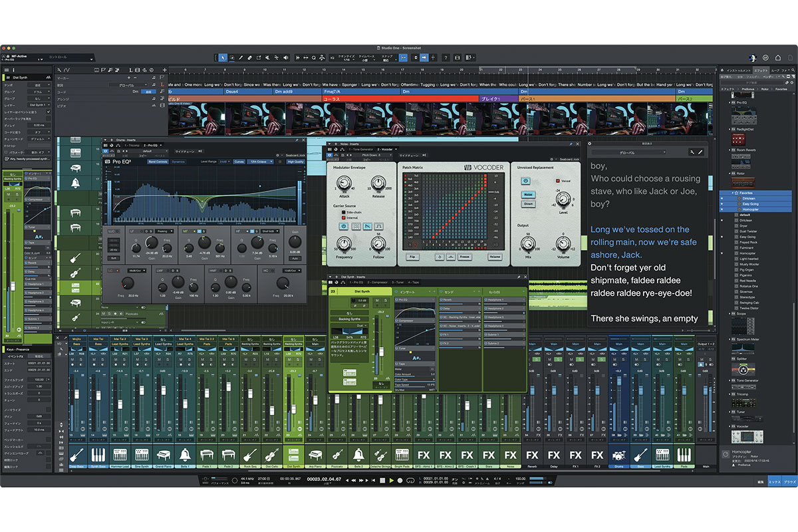Select the Bells 1 bell channel icon
This screenshot has width=798, height=532.
pyautogui.click(x=185, y=456)
